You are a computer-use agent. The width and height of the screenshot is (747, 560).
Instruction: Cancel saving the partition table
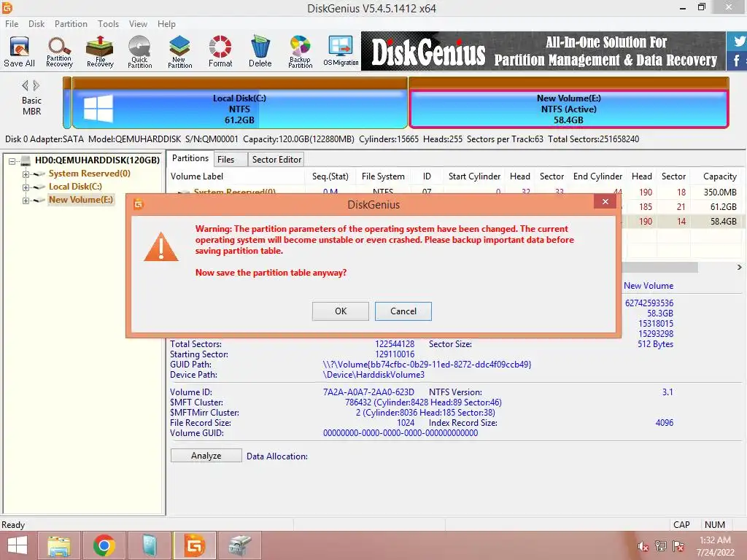(x=403, y=311)
